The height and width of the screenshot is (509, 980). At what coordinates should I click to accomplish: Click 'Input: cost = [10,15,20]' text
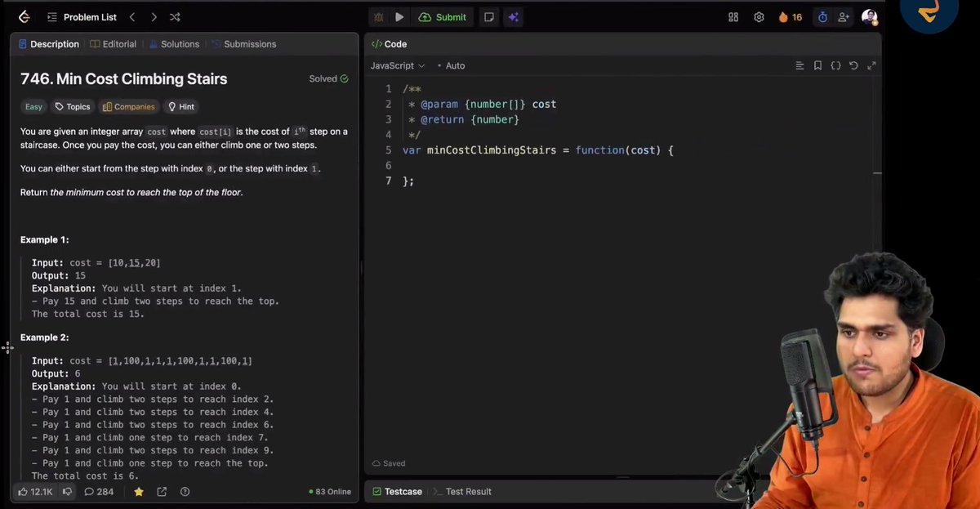click(96, 263)
